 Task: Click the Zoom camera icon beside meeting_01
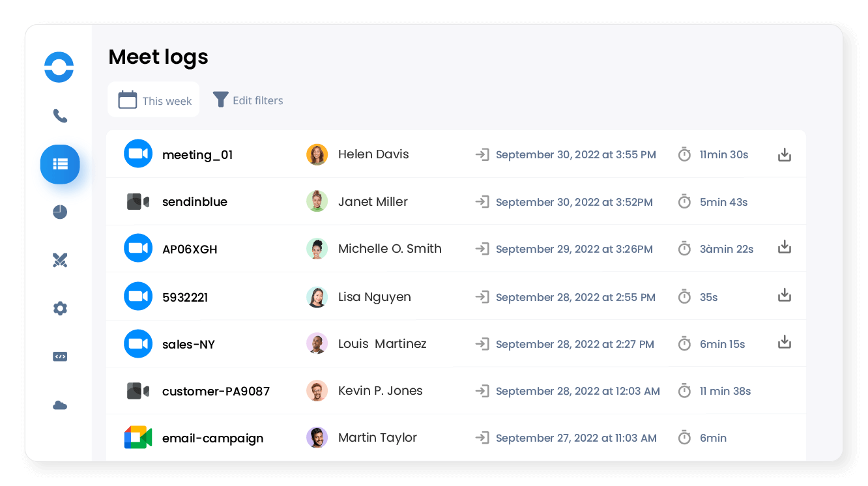(138, 154)
